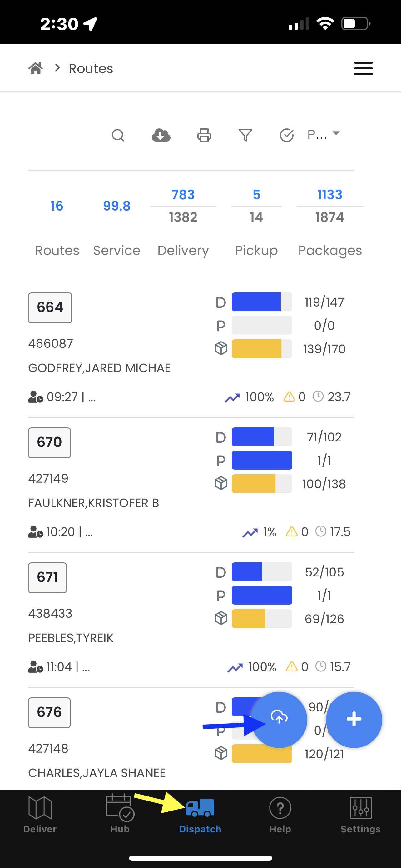This screenshot has height=868, width=401.
Task: Tap the cloud download icon
Action: (161, 135)
